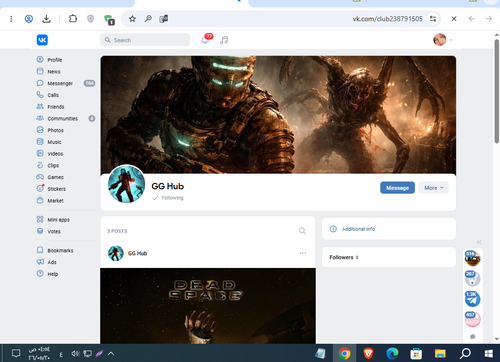Viewport: 500px width, 362px height.
Task: Open the Followers section
Action: tap(389, 257)
